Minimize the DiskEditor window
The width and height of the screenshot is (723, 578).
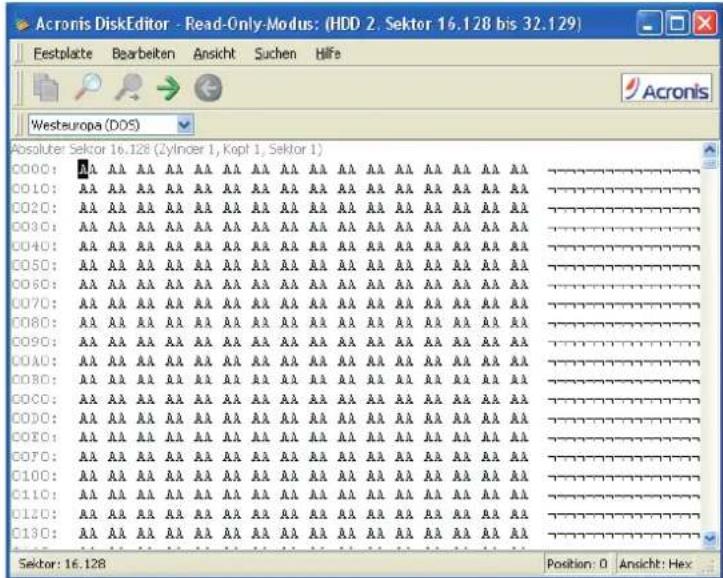pyautogui.click(x=649, y=24)
